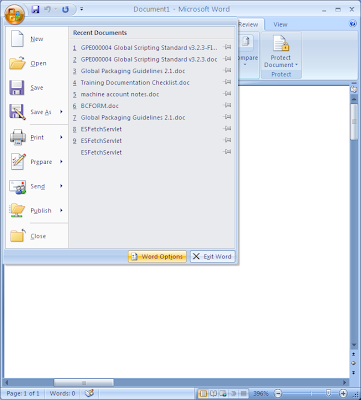Open recent document 8, ESFetchServlet
The height and width of the screenshot is (400, 361).
pyautogui.click(x=145, y=129)
